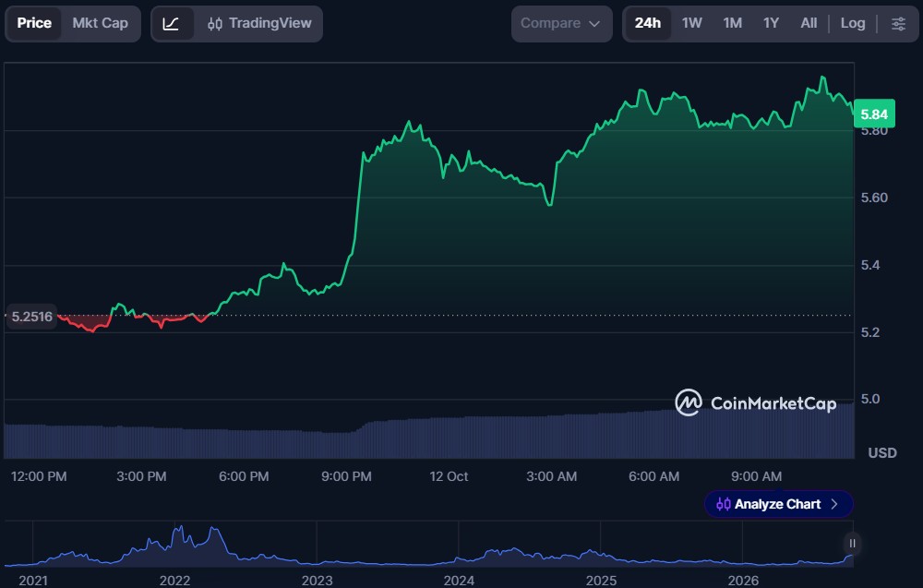
Task: Click 2024 on the mini history chart
Action: 459,581
